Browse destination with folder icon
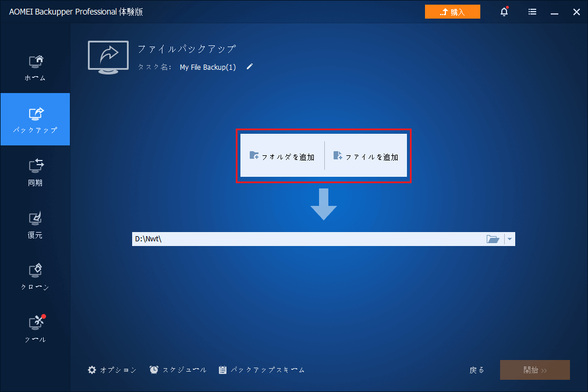This screenshot has width=588, height=392. pyautogui.click(x=493, y=239)
